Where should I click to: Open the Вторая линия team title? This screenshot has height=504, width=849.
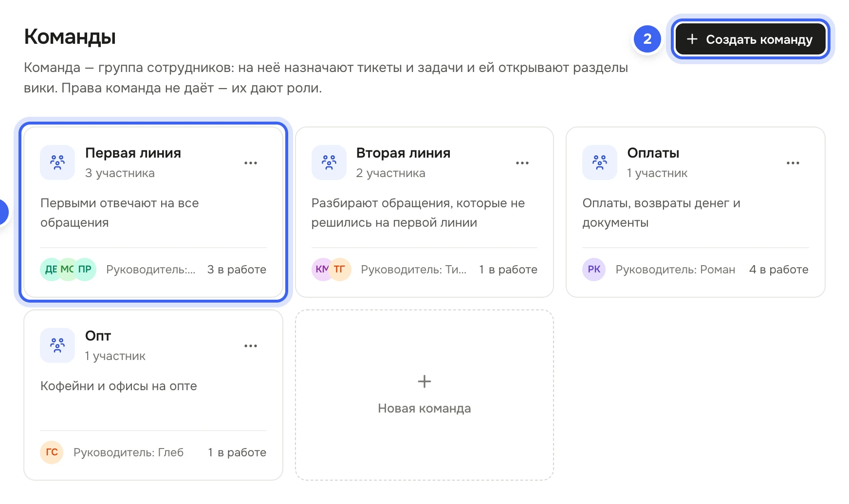click(x=403, y=153)
